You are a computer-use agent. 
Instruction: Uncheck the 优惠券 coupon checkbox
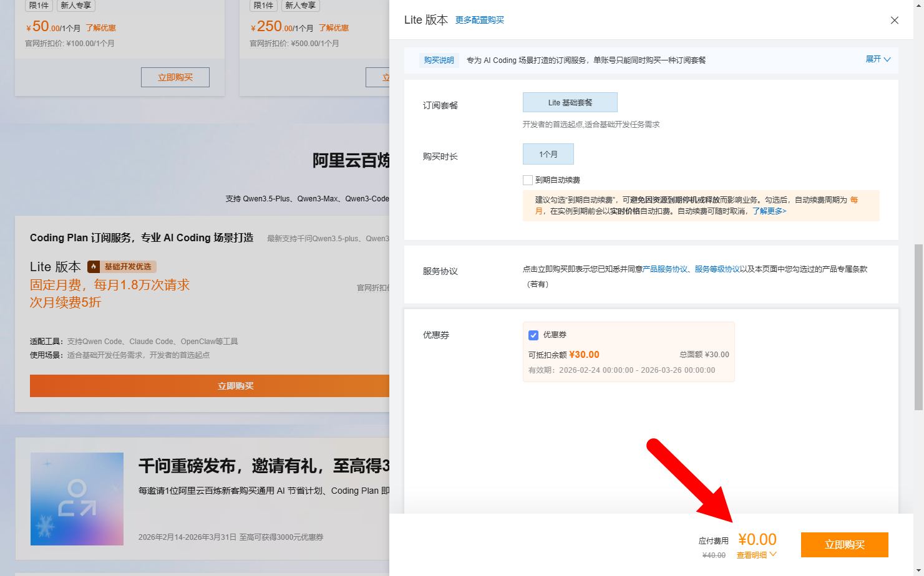pyautogui.click(x=533, y=335)
